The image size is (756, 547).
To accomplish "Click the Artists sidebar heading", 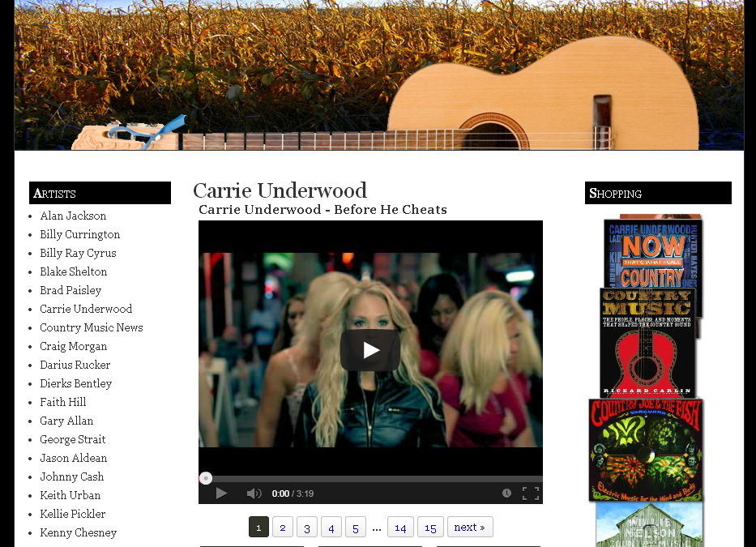I will tap(100, 193).
